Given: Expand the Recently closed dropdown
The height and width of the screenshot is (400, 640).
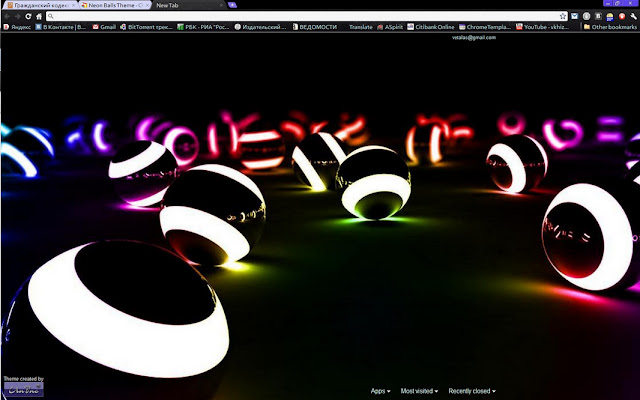Looking at the screenshot, I should pos(472,391).
